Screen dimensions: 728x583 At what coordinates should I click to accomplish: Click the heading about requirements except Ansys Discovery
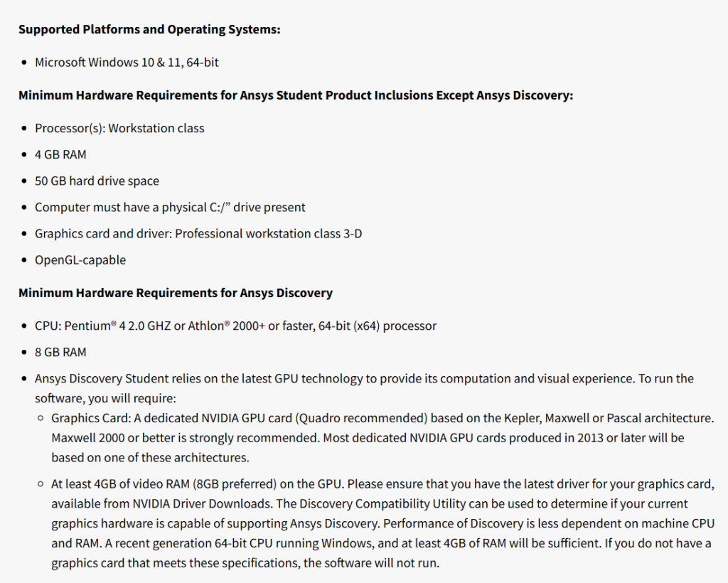295,95
